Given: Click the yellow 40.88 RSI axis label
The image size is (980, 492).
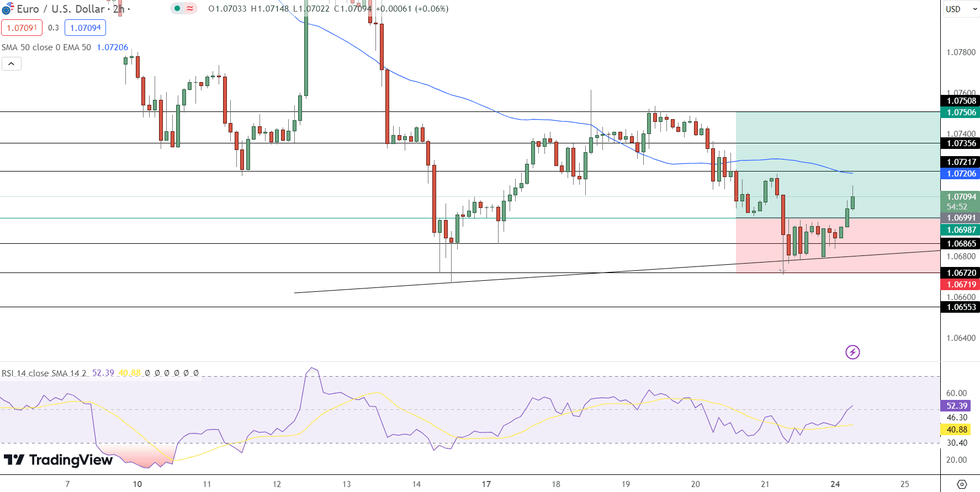Looking at the screenshot, I should click(957, 429).
